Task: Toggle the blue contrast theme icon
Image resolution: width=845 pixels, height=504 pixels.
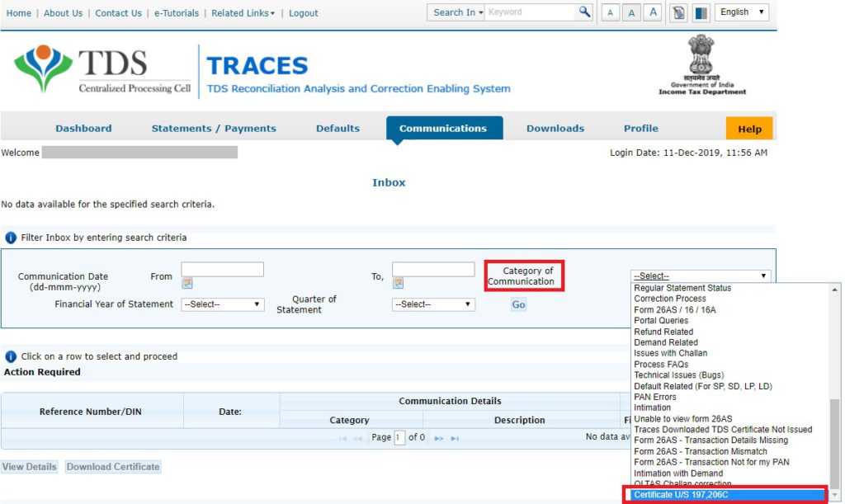Action: point(701,13)
